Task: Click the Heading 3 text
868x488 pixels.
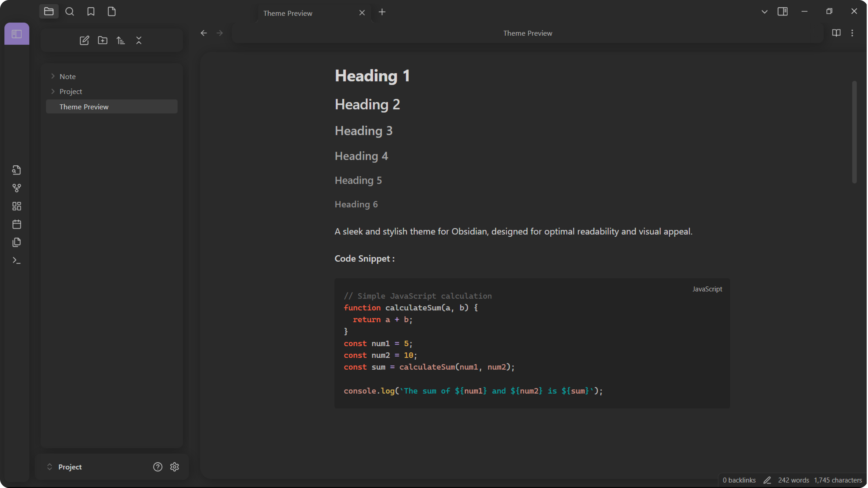Action: (x=364, y=131)
